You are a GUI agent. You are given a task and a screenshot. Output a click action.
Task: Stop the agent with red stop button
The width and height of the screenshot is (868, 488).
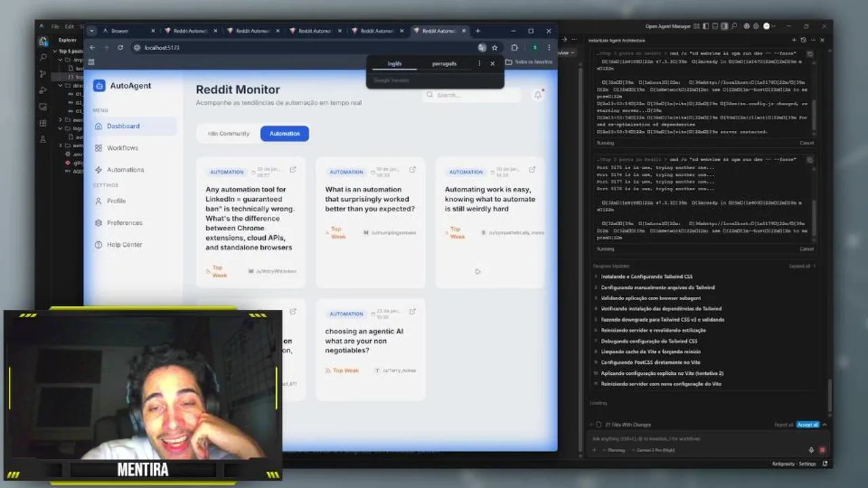822,450
